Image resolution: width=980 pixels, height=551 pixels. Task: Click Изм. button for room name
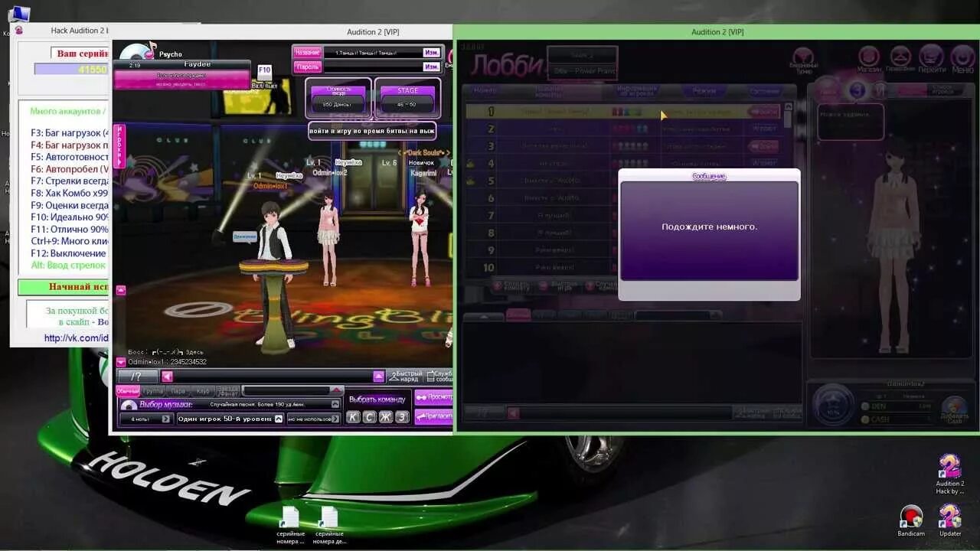point(432,53)
